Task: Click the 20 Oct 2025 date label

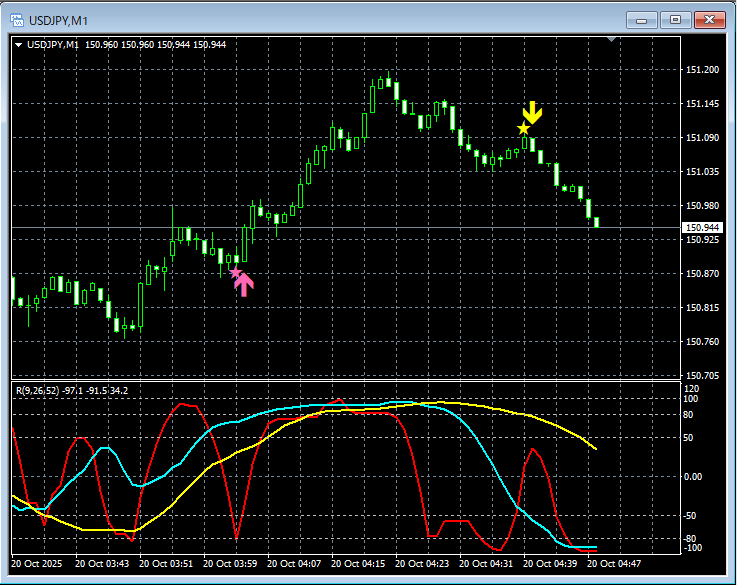Action: click(38, 563)
